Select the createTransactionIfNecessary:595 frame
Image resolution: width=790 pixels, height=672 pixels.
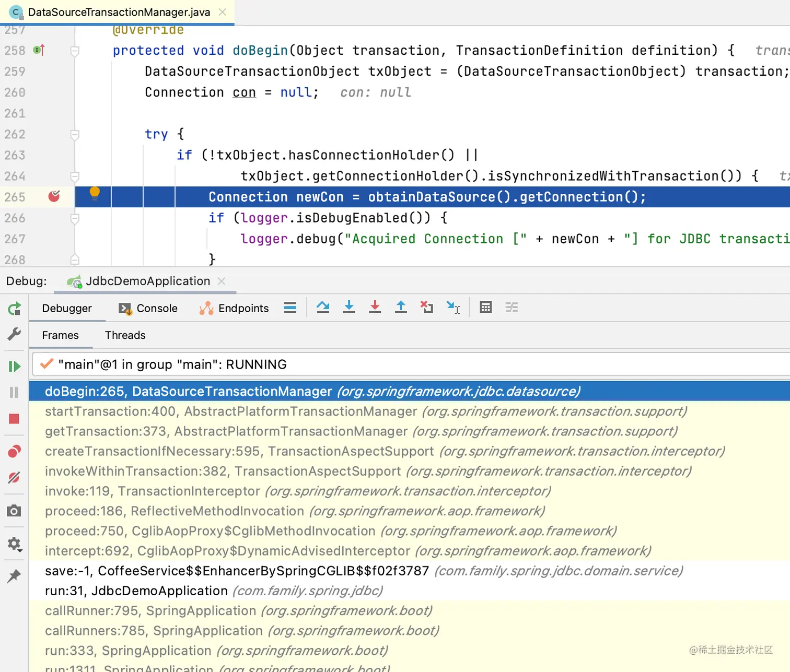409,451
